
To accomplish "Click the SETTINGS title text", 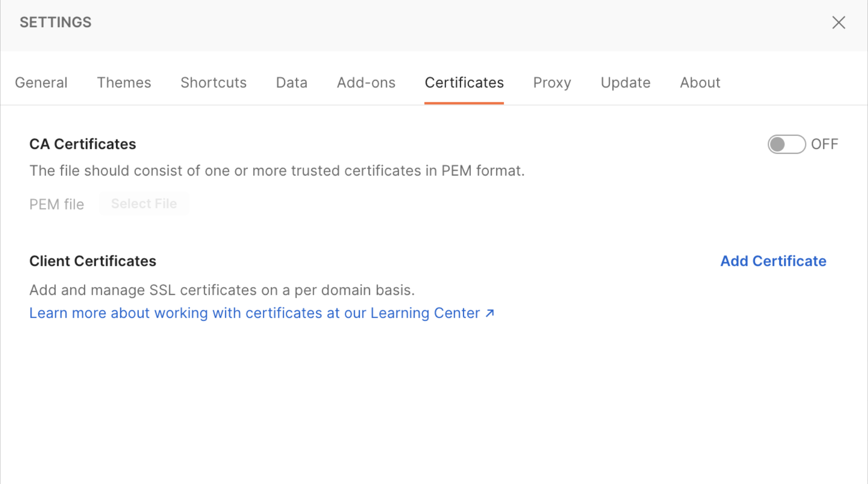I will [x=55, y=22].
